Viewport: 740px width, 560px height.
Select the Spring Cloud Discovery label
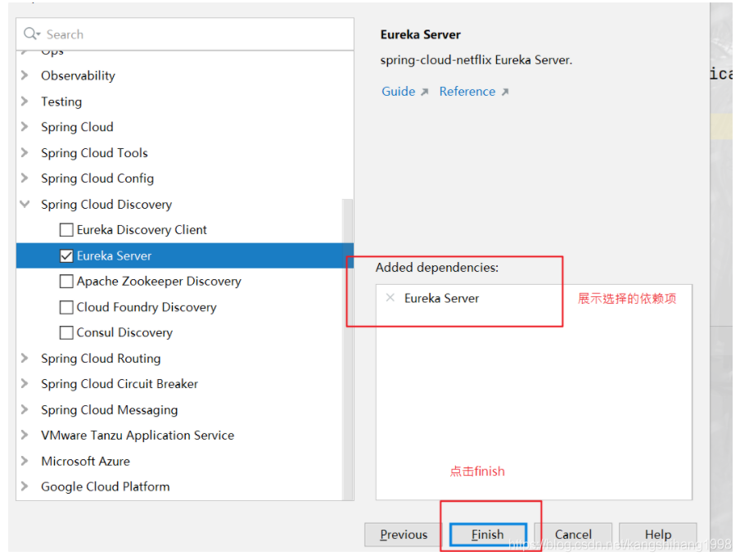106,205
